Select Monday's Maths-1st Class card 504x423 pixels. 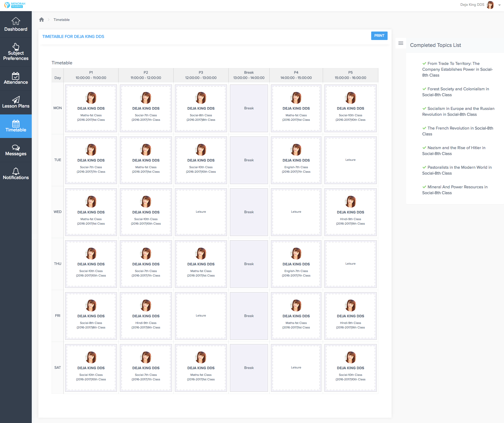(91, 108)
